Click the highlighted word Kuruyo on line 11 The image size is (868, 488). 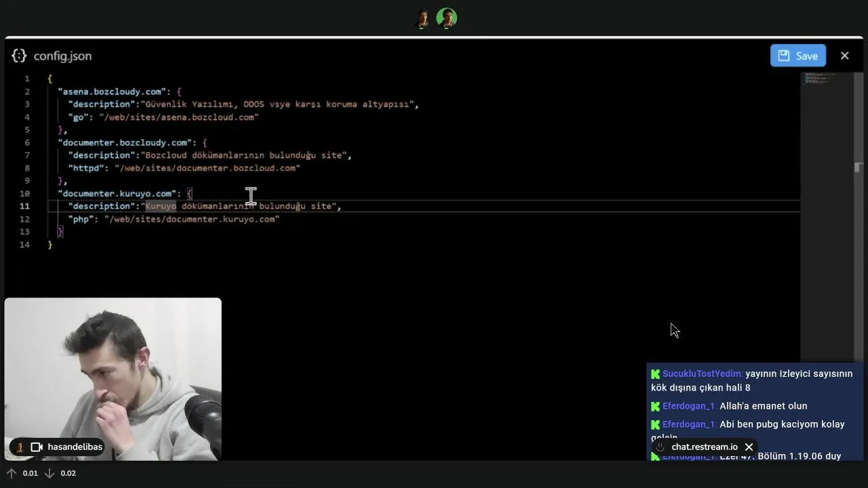click(x=161, y=206)
